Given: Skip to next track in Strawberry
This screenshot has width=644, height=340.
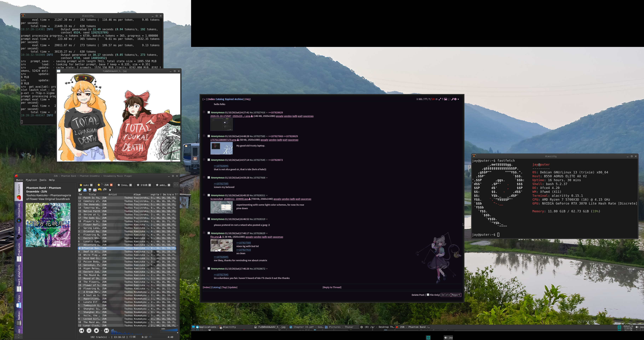Looking at the screenshot, I should coord(106,330).
